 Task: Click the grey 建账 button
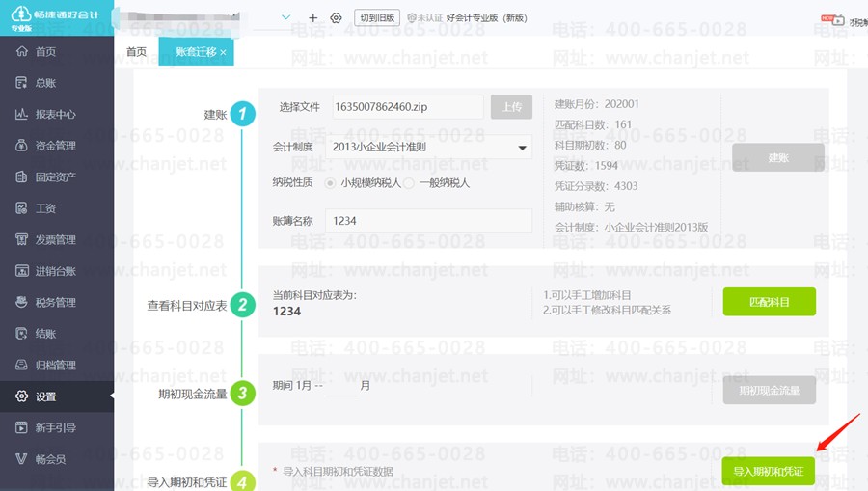click(778, 158)
